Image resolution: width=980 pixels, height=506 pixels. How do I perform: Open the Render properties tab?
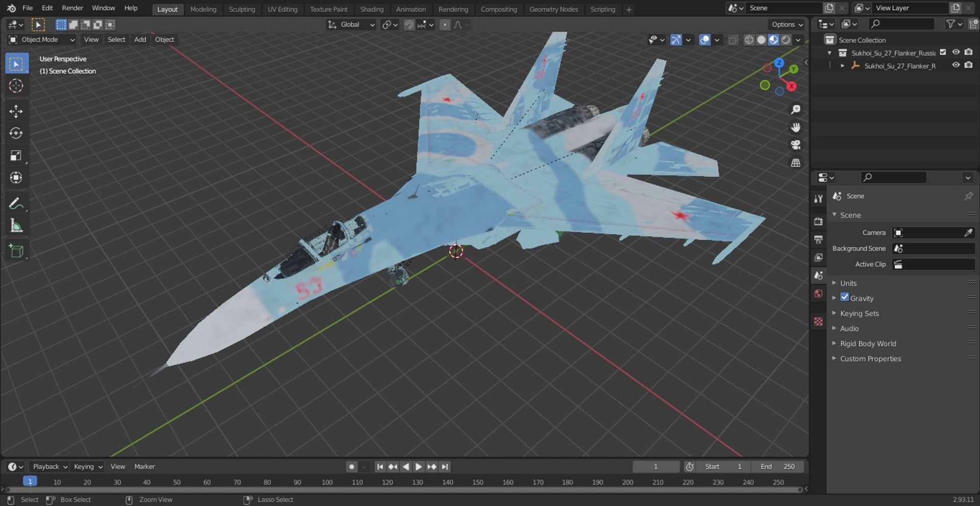click(x=818, y=221)
